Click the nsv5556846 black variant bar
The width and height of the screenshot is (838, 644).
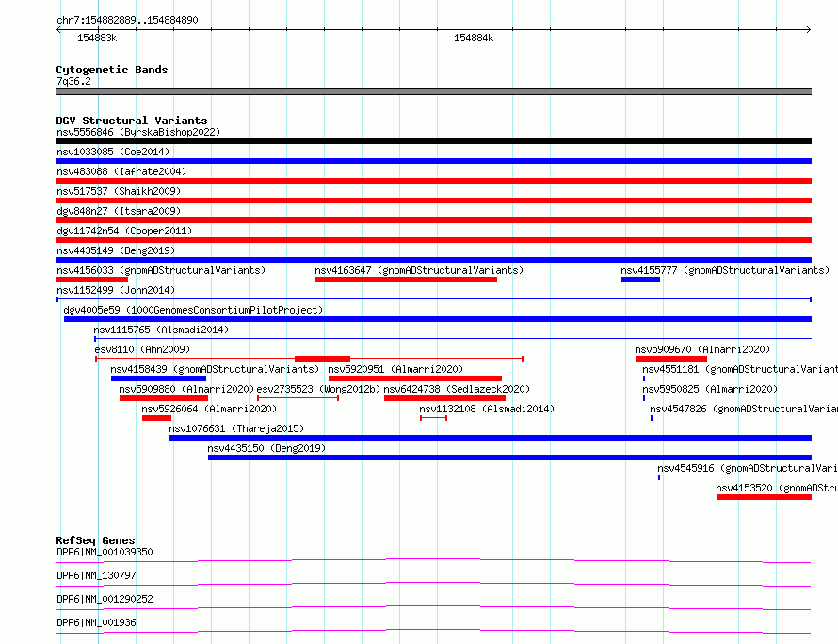(x=433, y=141)
